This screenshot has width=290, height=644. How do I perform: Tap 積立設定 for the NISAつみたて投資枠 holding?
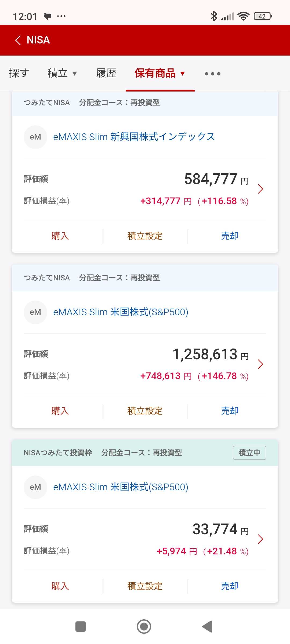pyautogui.click(x=145, y=586)
